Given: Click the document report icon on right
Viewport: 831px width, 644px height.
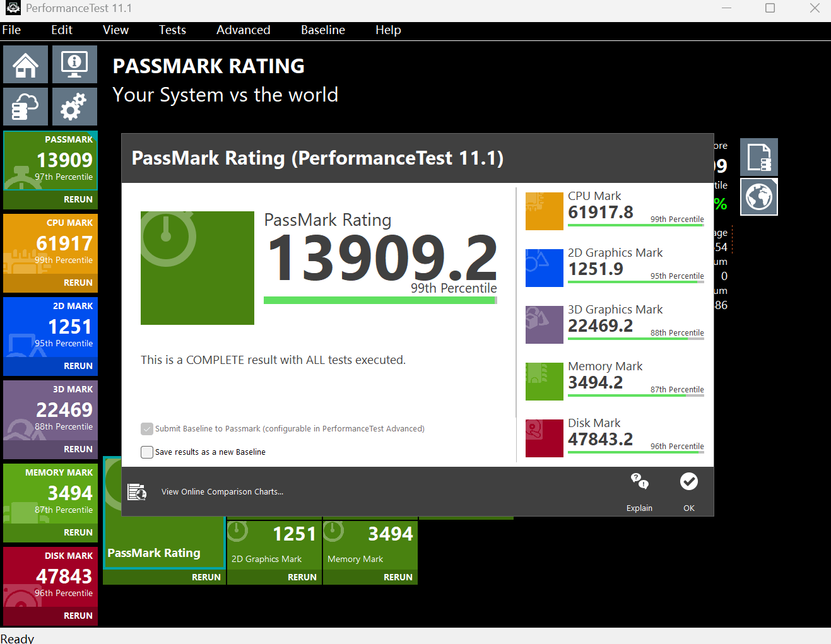Looking at the screenshot, I should coord(758,158).
